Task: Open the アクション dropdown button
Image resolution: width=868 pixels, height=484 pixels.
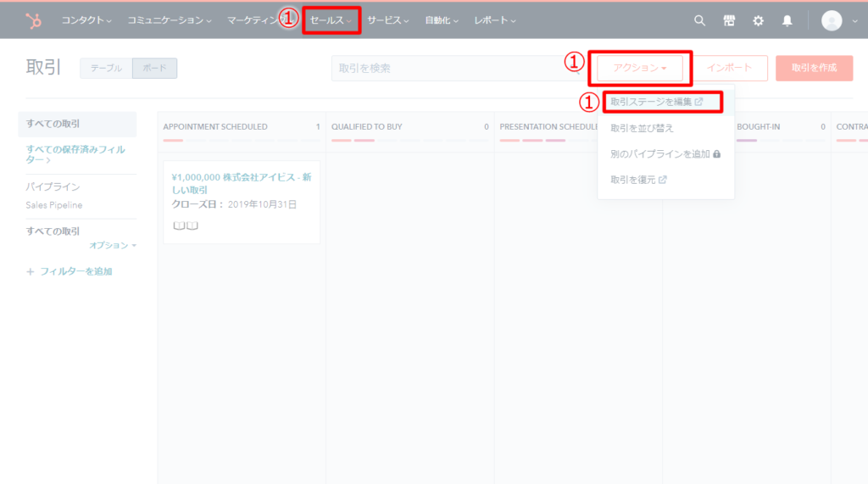Action: [x=639, y=68]
